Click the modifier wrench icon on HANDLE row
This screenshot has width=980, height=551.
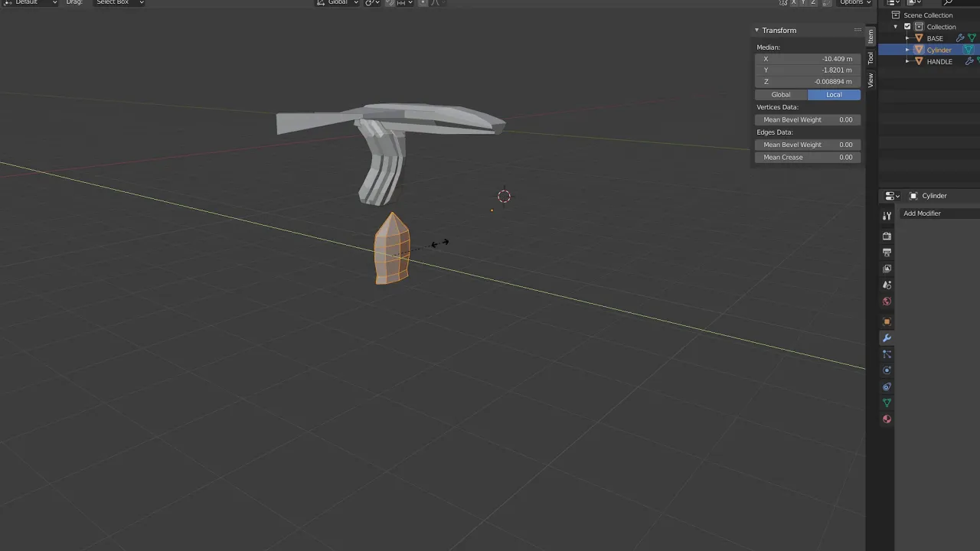pyautogui.click(x=969, y=61)
